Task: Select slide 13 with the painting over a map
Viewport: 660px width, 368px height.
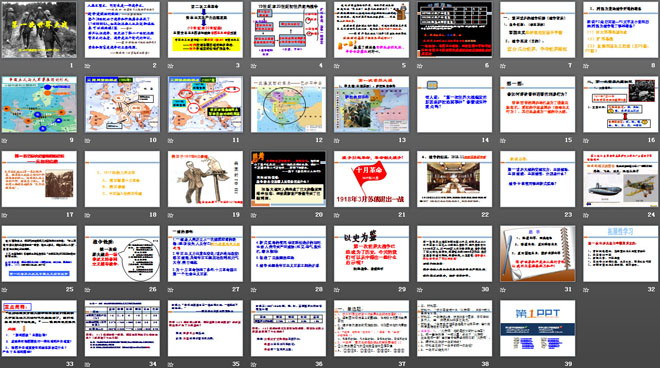Action: pyautogui.click(x=372, y=104)
